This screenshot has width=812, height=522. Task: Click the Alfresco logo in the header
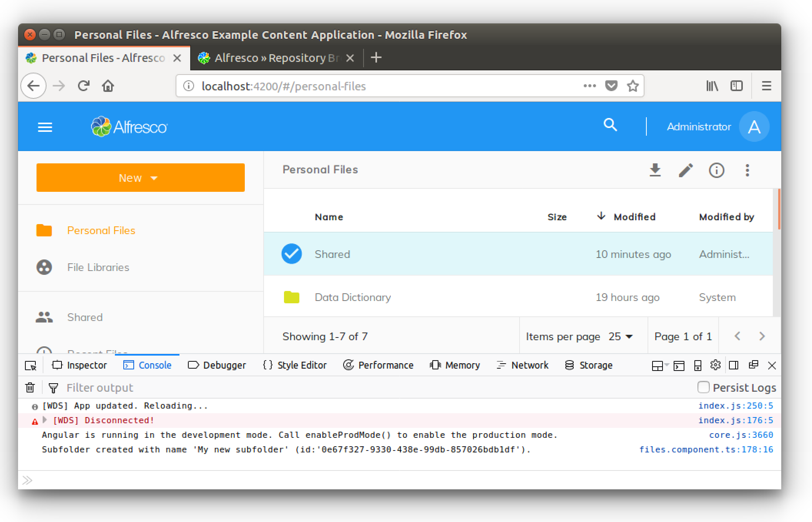click(x=129, y=127)
